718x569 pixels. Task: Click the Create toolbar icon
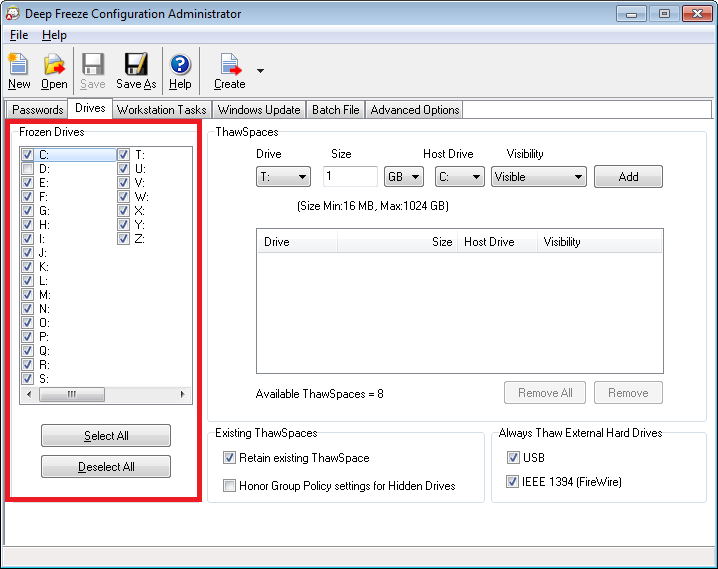(x=230, y=67)
